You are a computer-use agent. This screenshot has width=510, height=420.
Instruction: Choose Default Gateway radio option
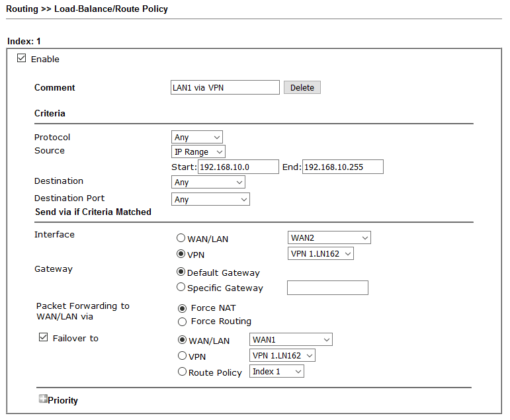coord(181,272)
